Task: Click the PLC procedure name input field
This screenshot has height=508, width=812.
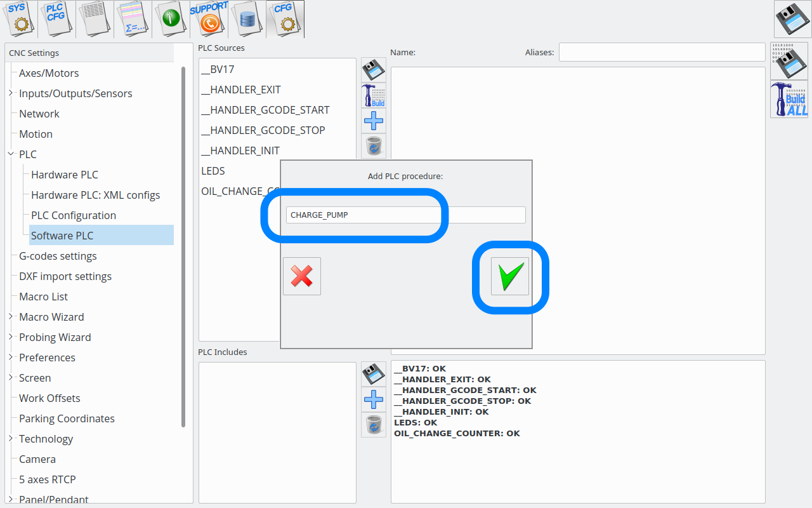Action: pos(405,215)
